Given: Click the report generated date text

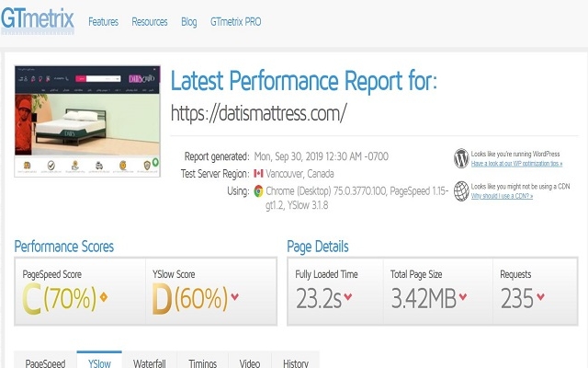Looking at the screenshot, I should click(x=322, y=156).
